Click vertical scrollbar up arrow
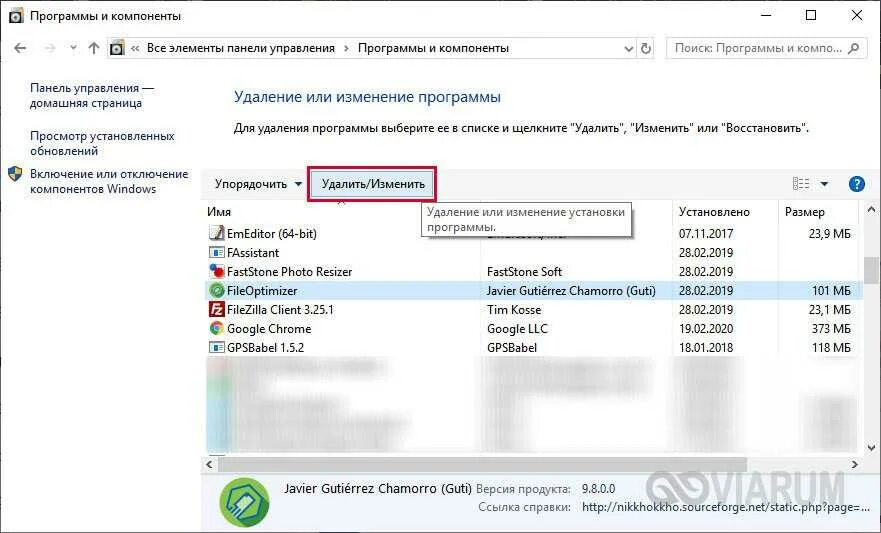This screenshot has height=533, width=881. 871,209
